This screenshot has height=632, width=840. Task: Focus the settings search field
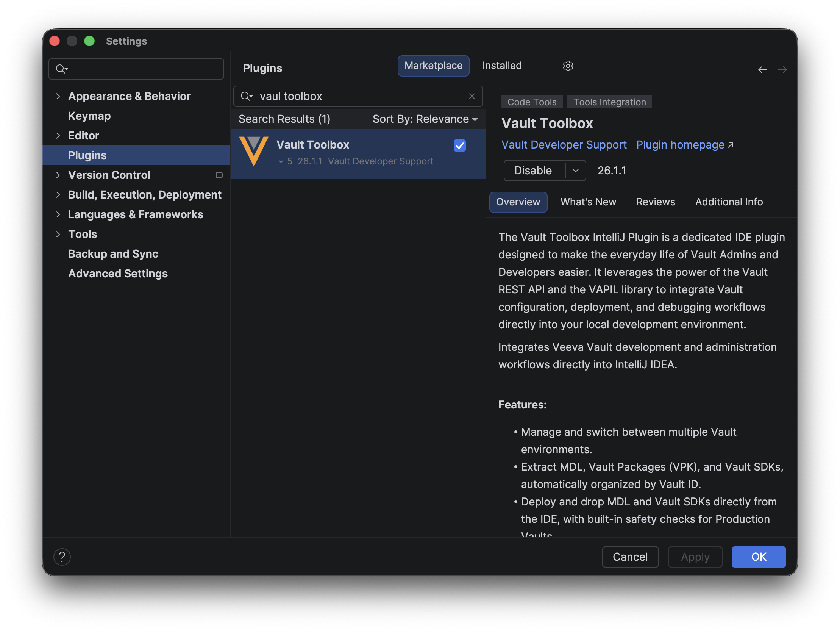136,69
